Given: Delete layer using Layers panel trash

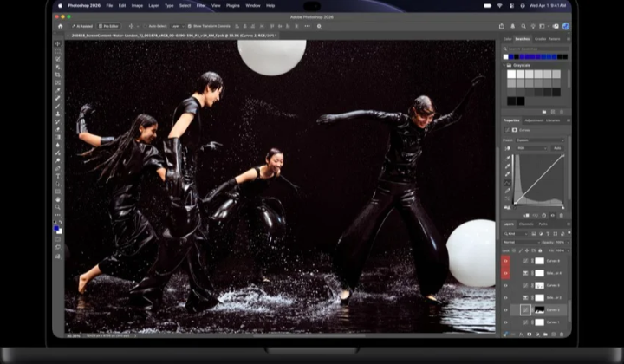Looking at the screenshot, I should pos(562,335).
